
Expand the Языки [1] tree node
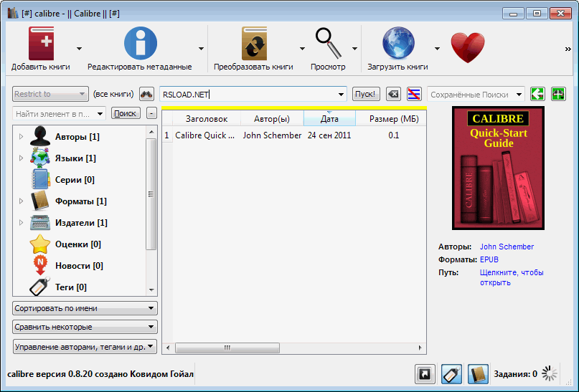21,158
